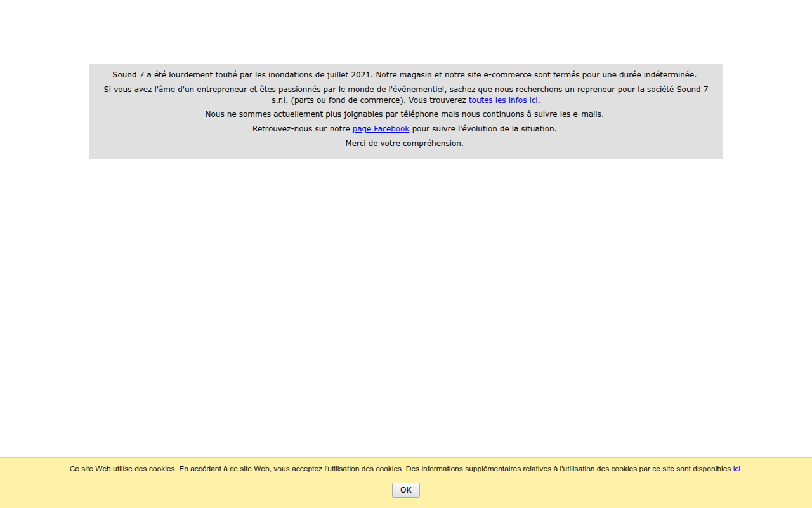Select the "Nous ne sommes actuellement plus joignables" line
This screenshot has width=812, height=508.
[405, 114]
